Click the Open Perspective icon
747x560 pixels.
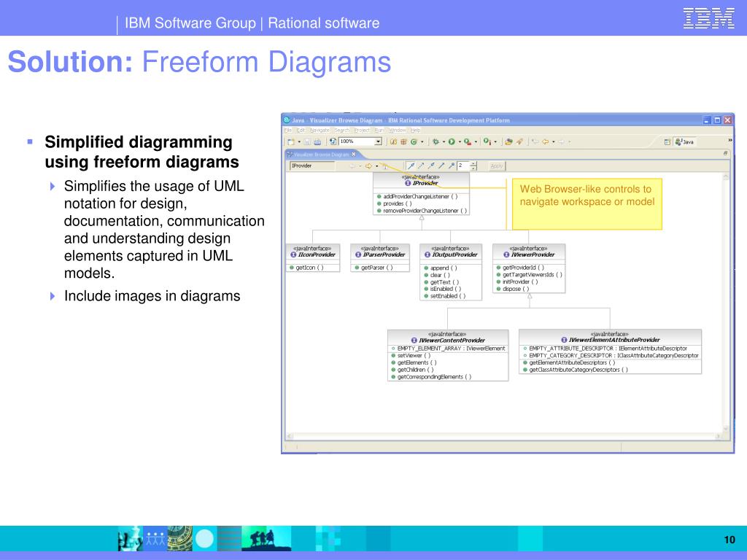point(667,142)
